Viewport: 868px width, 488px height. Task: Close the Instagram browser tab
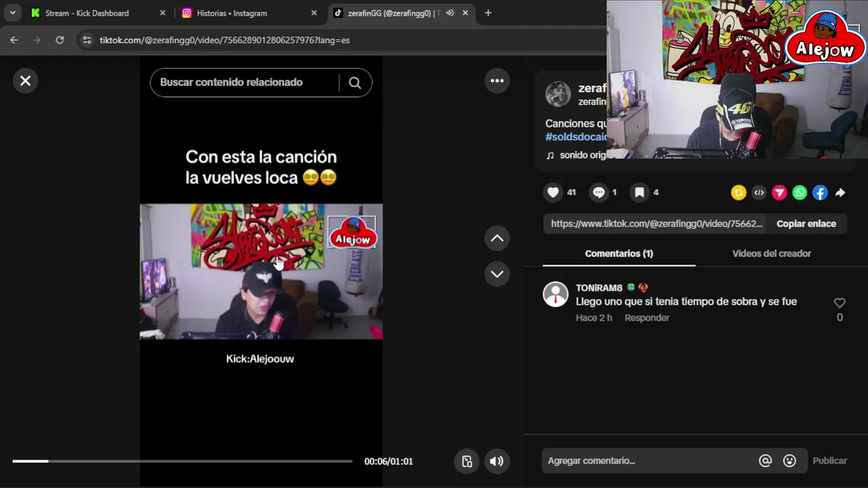(x=313, y=13)
